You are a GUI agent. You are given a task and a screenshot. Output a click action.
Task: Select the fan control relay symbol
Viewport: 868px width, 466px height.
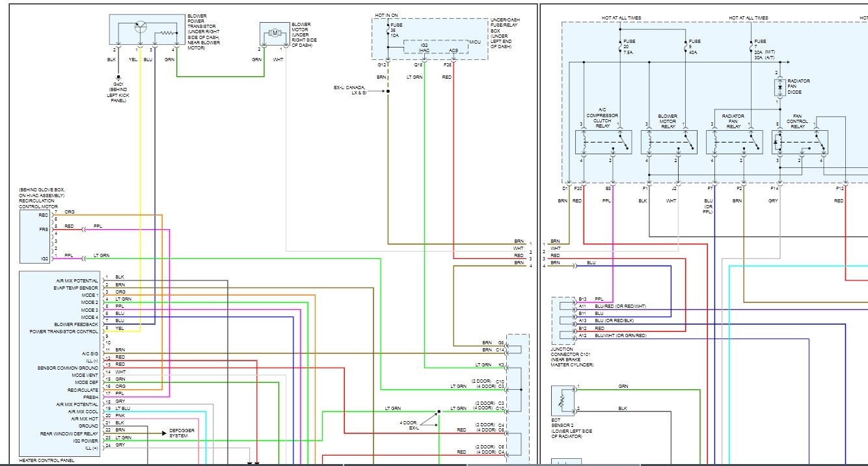point(799,142)
